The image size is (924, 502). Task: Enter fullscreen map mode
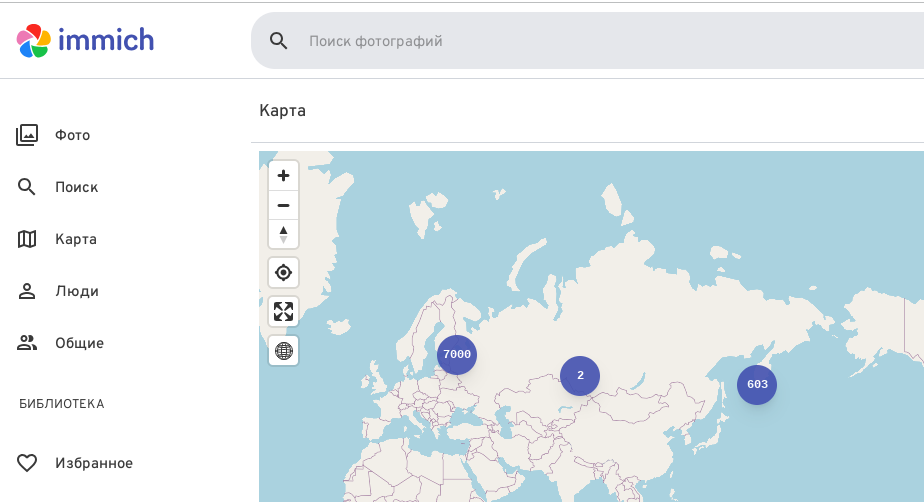pyautogui.click(x=284, y=311)
